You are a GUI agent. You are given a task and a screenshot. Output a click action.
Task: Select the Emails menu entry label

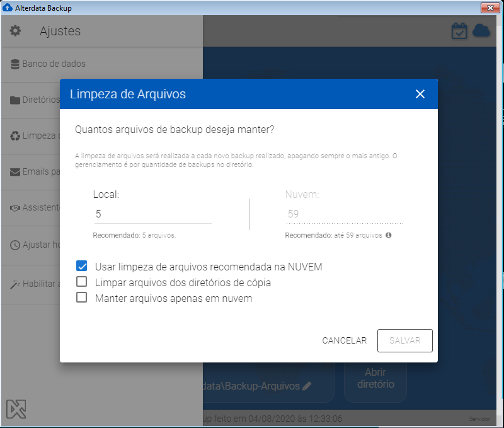(41, 171)
